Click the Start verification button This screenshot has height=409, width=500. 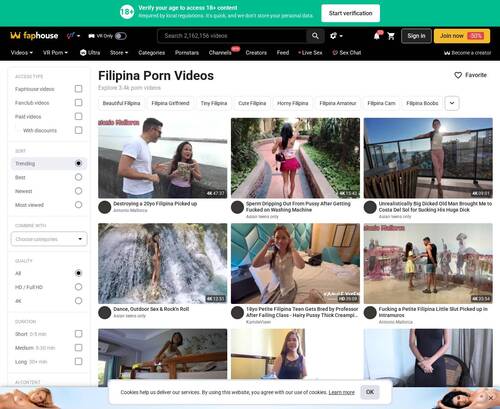pos(350,13)
